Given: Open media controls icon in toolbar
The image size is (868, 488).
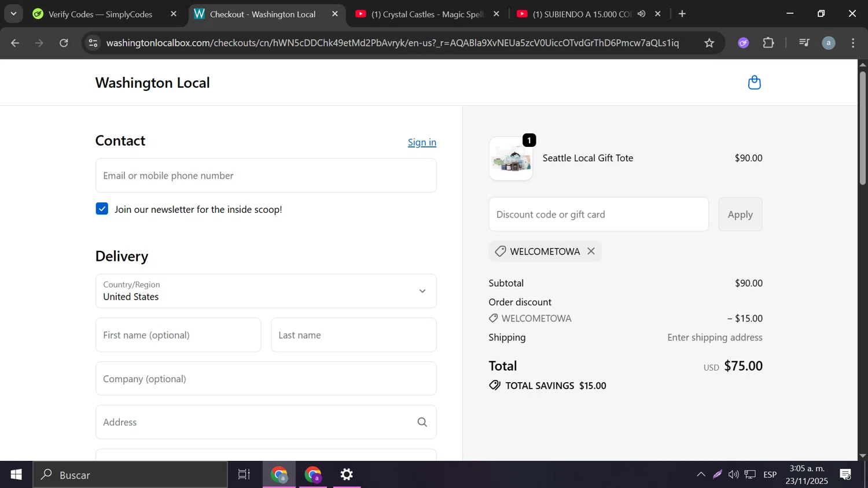Looking at the screenshot, I should point(804,43).
